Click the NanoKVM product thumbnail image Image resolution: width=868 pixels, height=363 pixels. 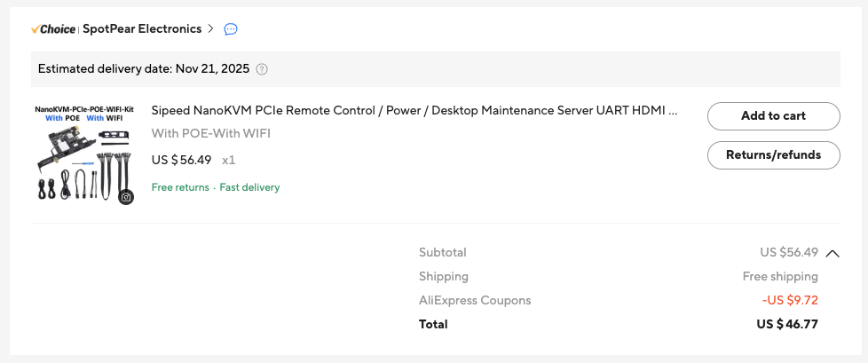[x=84, y=153]
